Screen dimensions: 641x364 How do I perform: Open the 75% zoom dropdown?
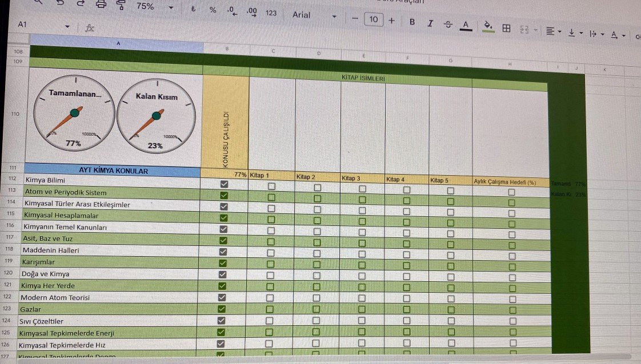171,7
